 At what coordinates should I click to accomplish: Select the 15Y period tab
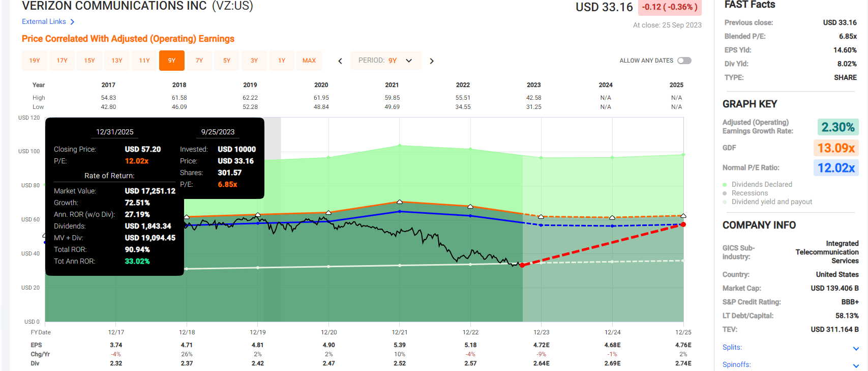click(89, 61)
